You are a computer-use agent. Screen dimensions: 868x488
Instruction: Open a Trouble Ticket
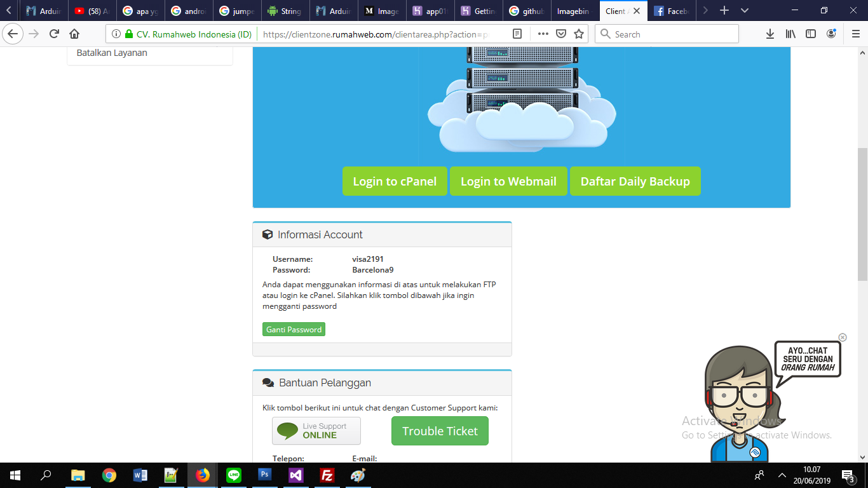(440, 431)
